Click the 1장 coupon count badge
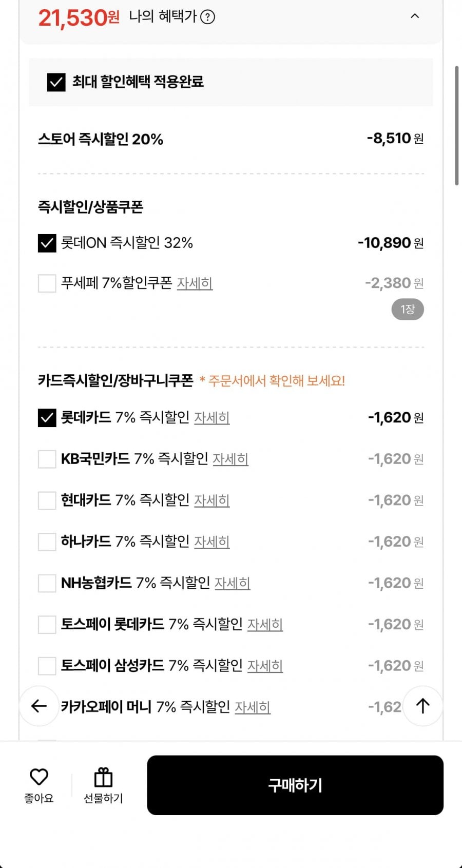 pos(408,310)
